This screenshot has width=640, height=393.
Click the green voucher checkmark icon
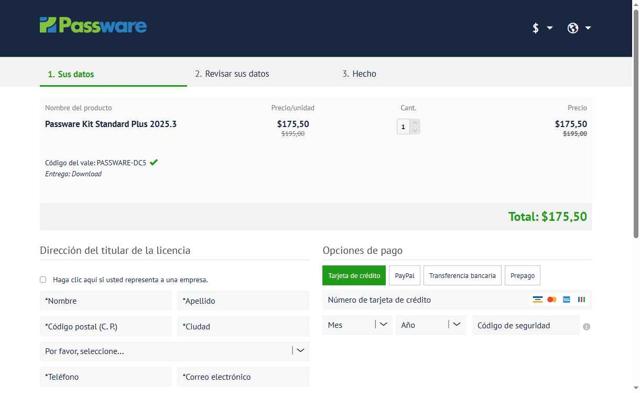[153, 162]
